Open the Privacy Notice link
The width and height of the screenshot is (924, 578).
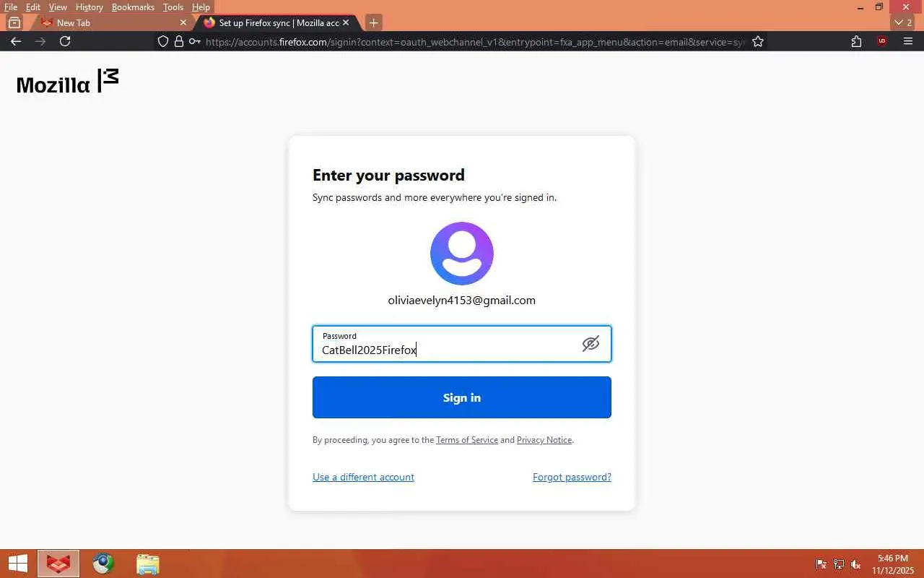pyautogui.click(x=544, y=440)
